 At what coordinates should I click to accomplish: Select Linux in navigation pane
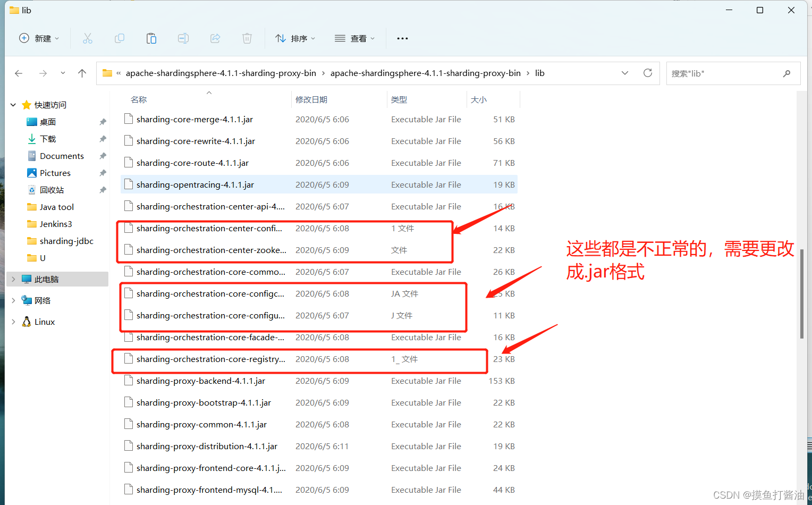tap(45, 322)
